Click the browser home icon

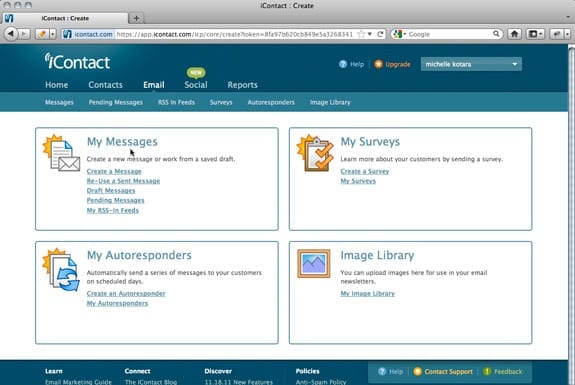pyautogui.click(x=514, y=34)
